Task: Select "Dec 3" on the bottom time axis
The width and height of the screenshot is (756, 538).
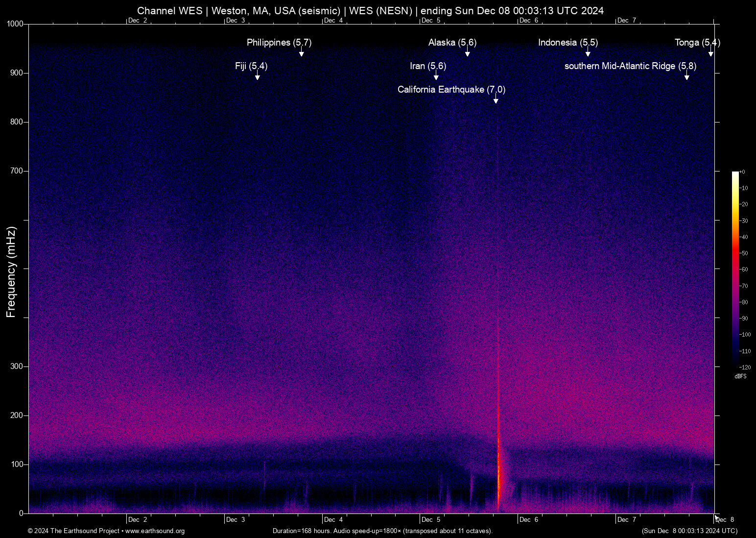Action: pyautogui.click(x=236, y=520)
